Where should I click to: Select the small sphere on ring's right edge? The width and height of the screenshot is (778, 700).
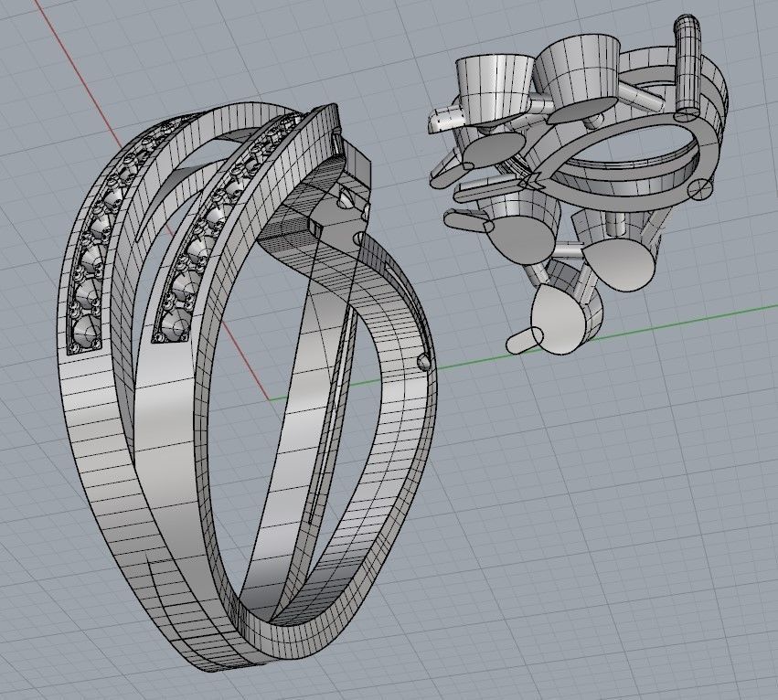(x=423, y=361)
